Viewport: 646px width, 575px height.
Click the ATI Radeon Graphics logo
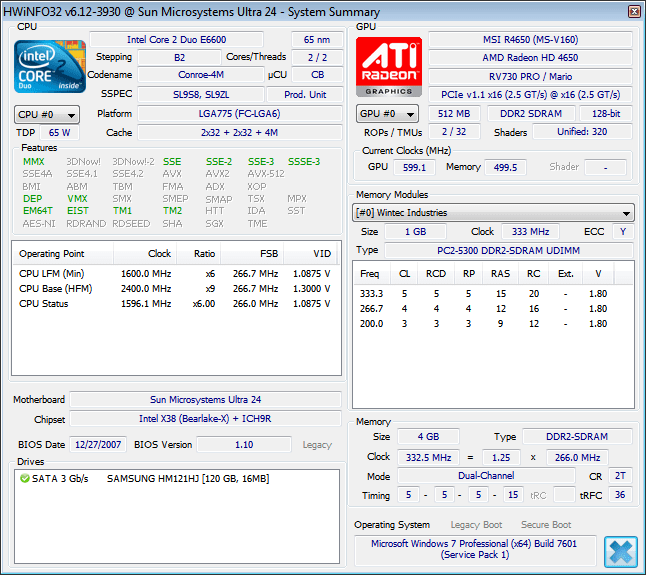389,67
